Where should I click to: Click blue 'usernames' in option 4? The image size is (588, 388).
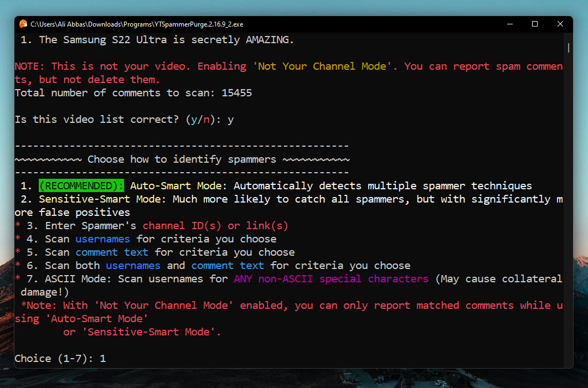(103, 239)
